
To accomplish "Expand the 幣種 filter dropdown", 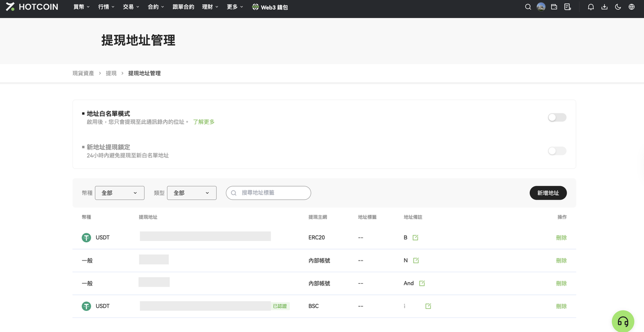I will tap(119, 193).
